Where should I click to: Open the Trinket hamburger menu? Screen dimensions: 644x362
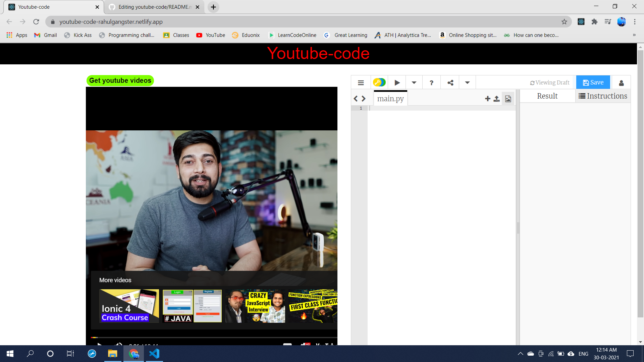[361, 82]
